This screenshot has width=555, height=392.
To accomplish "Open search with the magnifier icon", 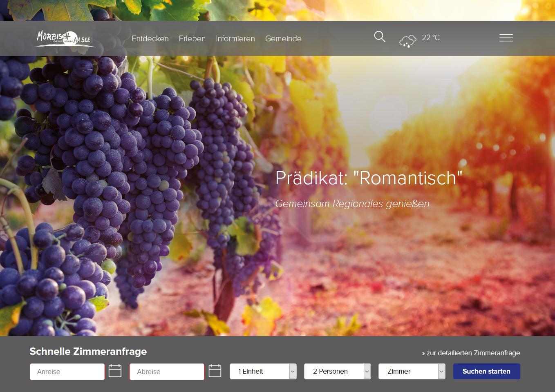I will 380,37.
